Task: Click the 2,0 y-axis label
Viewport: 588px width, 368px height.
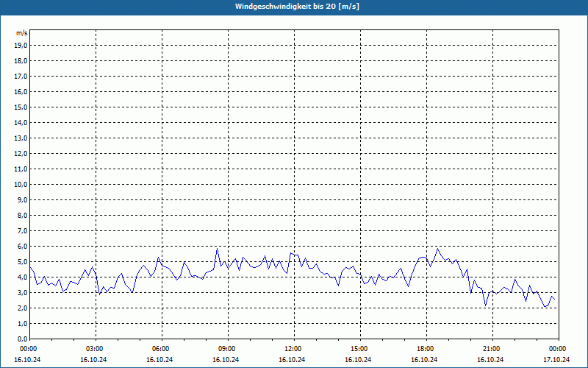Action: click(x=22, y=308)
